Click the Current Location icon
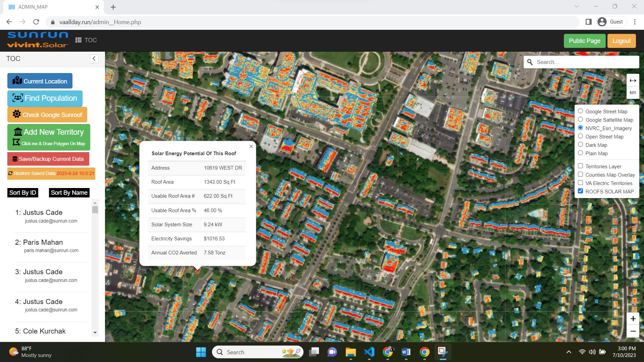Screen dimensions: 644x362 click(x=17, y=80)
